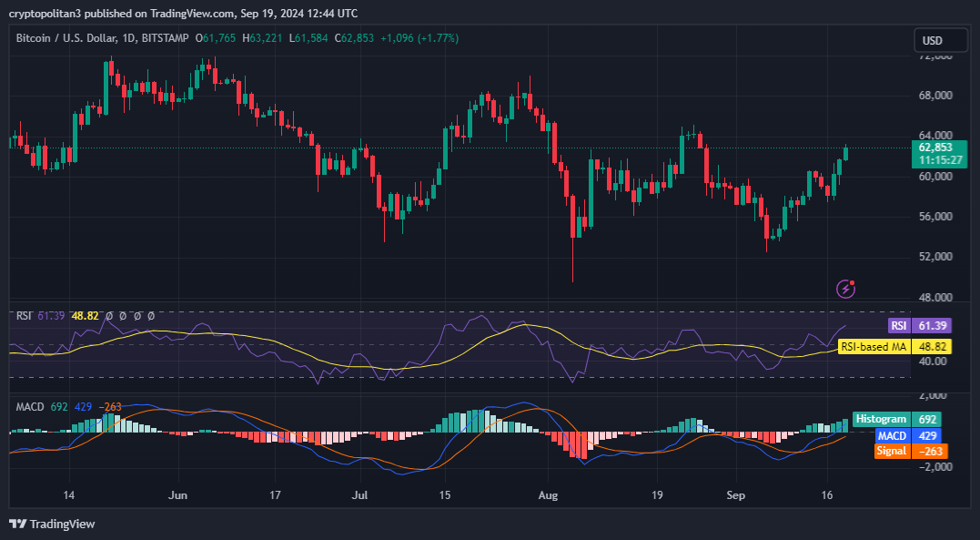The image size is (980, 540).
Task: Click the Aug date label on time axis
Action: [548, 495]
